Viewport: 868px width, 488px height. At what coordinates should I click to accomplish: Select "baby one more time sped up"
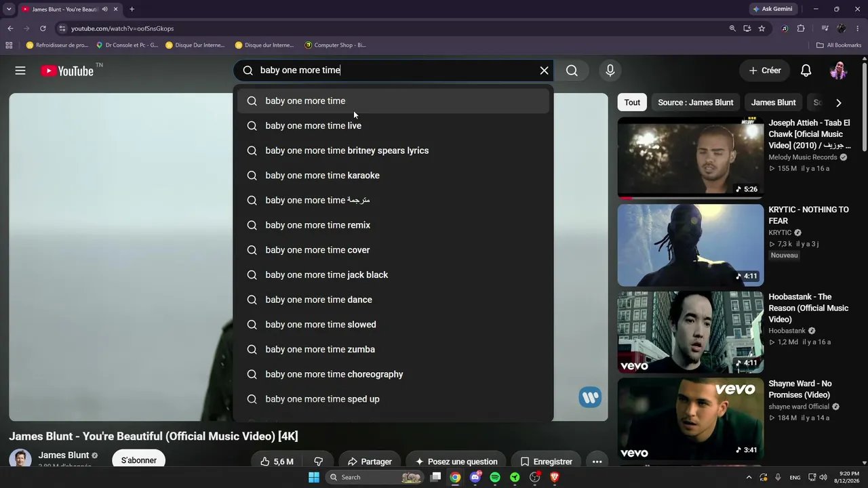pos(393,399)
